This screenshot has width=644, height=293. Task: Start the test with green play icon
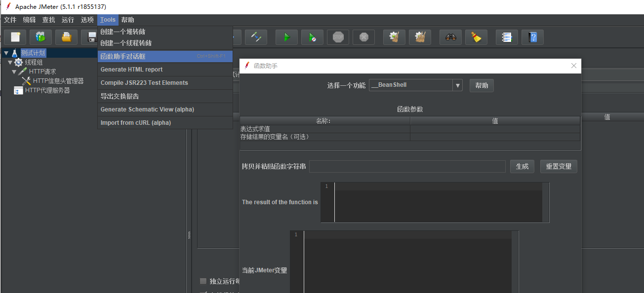click(286, 37)
